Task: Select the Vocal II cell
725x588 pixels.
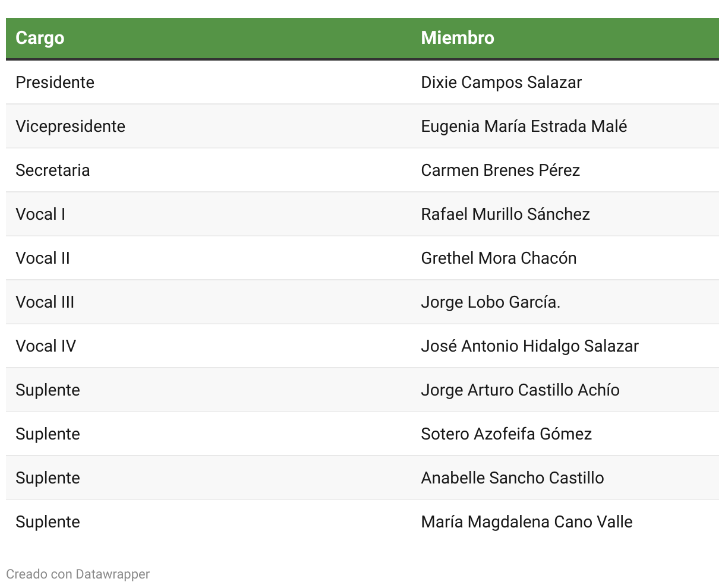Action: (x=43, y=258)
